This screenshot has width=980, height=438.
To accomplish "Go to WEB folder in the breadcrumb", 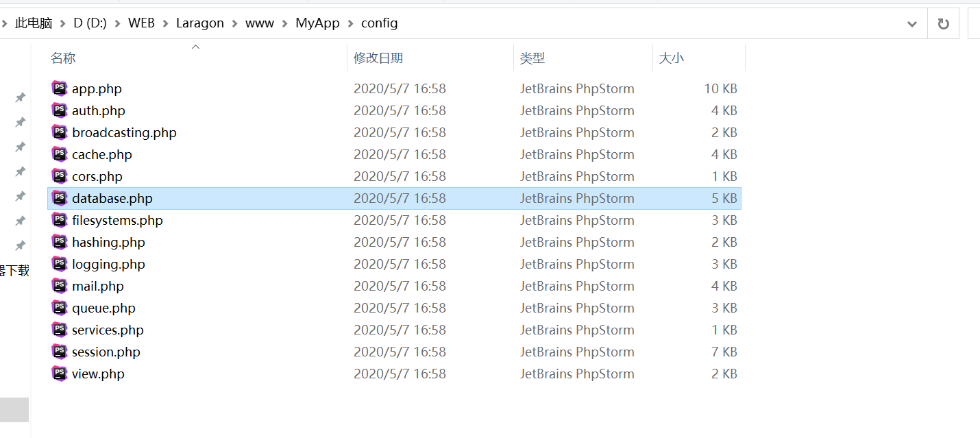I will click(x=141, y=23).
